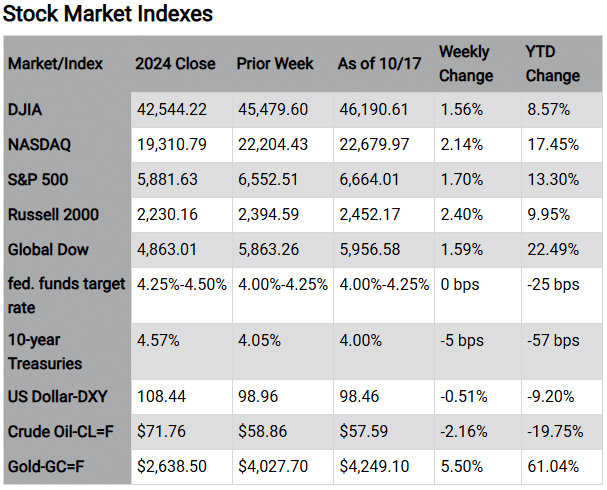The width and height of the screenshot is (607, 490).
Task: Select the Prior Week column header
Action: pyautogui.click(x=275, y=63)
